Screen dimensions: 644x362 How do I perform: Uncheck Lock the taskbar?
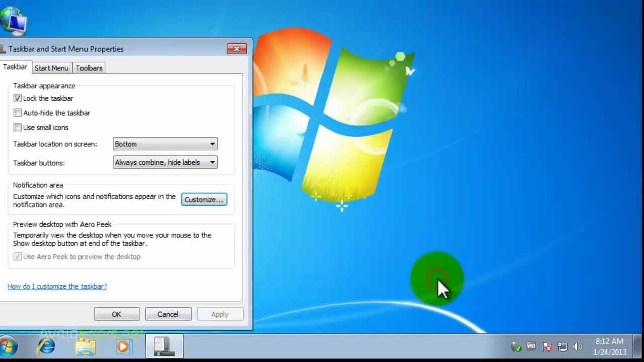[17, 98]
